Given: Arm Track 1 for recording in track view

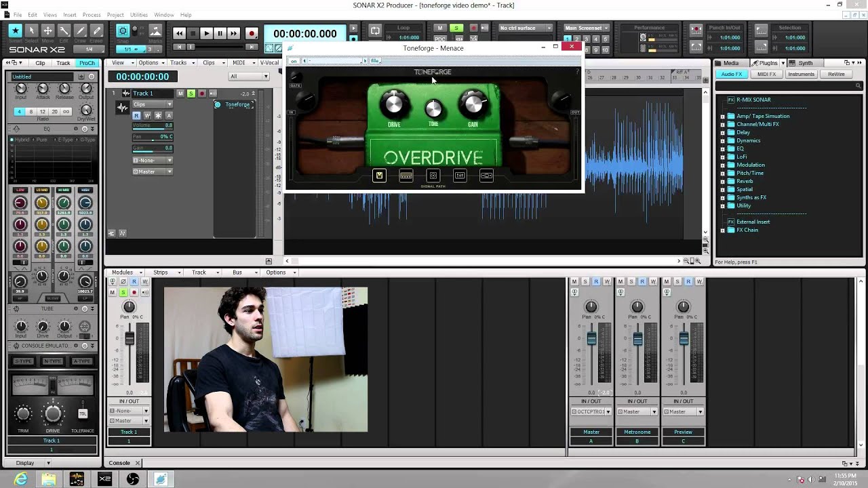Looking at the screenshot, I should [x=201, y=94].
